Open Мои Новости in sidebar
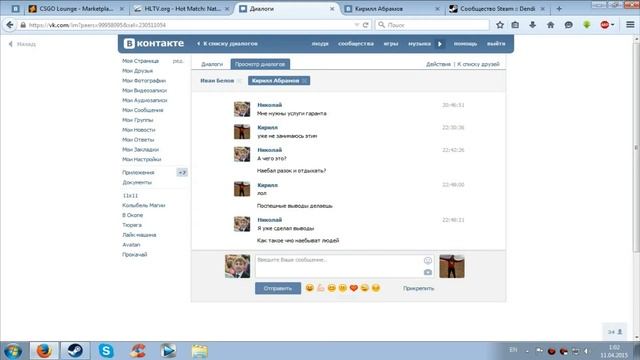The width and height of the screenshot is (640, 360). 139,130
